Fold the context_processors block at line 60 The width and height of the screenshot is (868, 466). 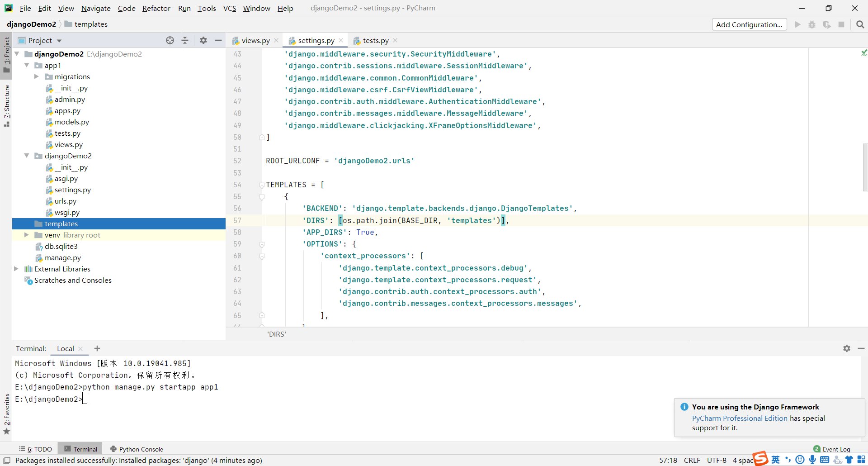click(x=262, y=256)
